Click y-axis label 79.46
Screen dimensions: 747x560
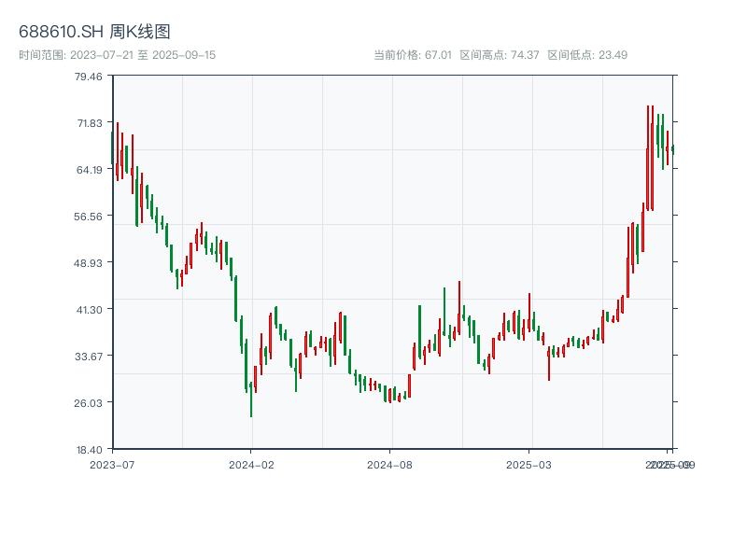tap(88, 77)
